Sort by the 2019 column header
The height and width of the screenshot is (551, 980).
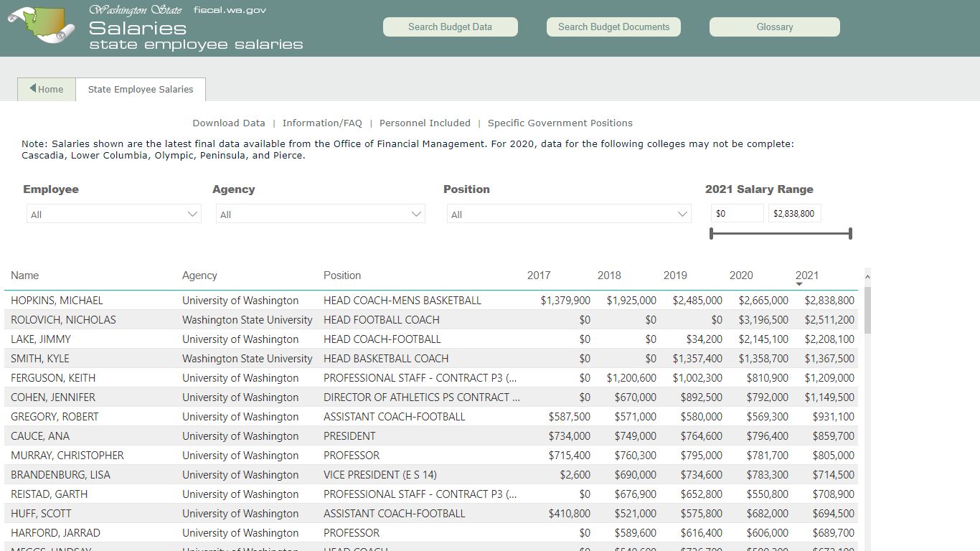coord(675,275)
